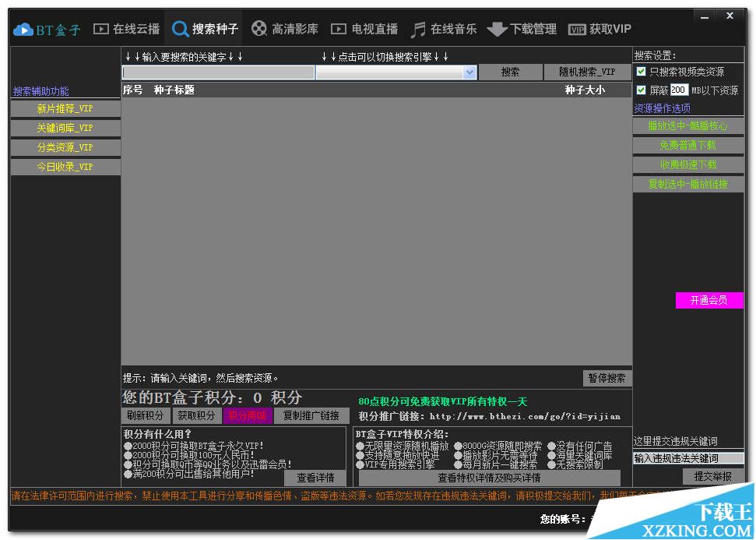Minimize the BT盒子 window

point(705,16)
